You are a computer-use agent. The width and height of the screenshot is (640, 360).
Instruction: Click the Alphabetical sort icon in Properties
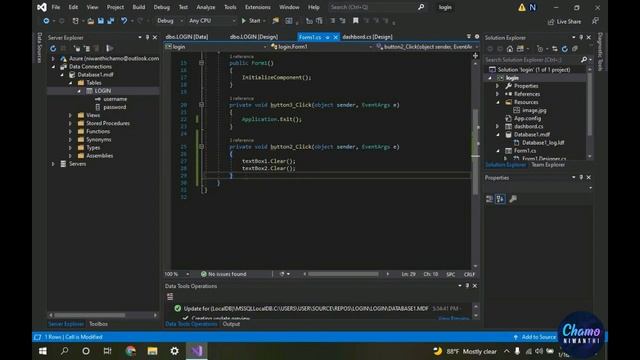point(500,199)
